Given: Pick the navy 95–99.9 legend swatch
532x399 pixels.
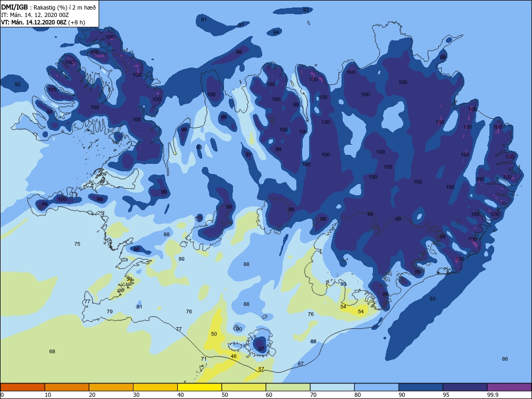Looking at the screenshot, I should [x=465, y=387].
